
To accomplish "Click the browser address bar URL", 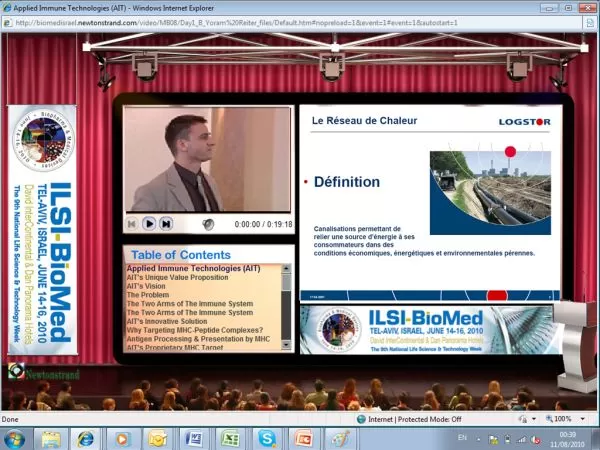I will [x=236, y=23].
